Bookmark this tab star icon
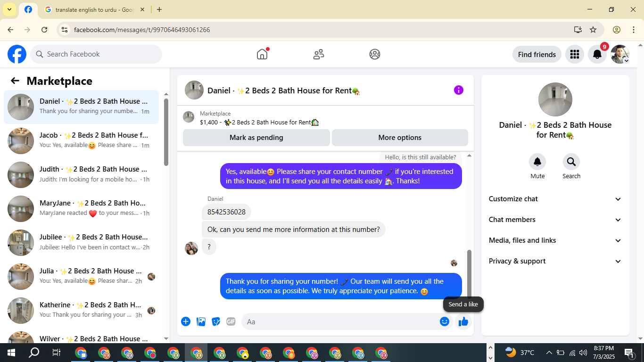The width and height of the screenshot is (644, 362). [x=593, y=30]
